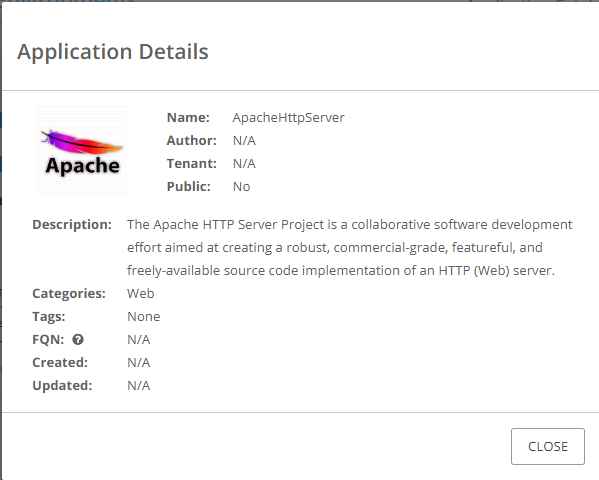Click the Updated label

[62, 385]
